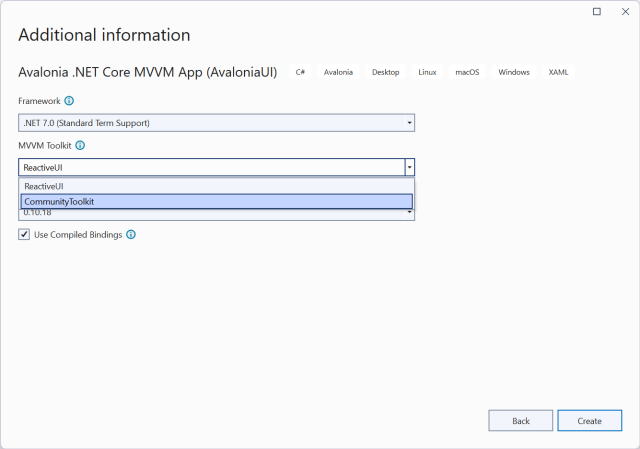Click the Create button
The width and height of the screenshot is (640, 449).
pos(589,420)
